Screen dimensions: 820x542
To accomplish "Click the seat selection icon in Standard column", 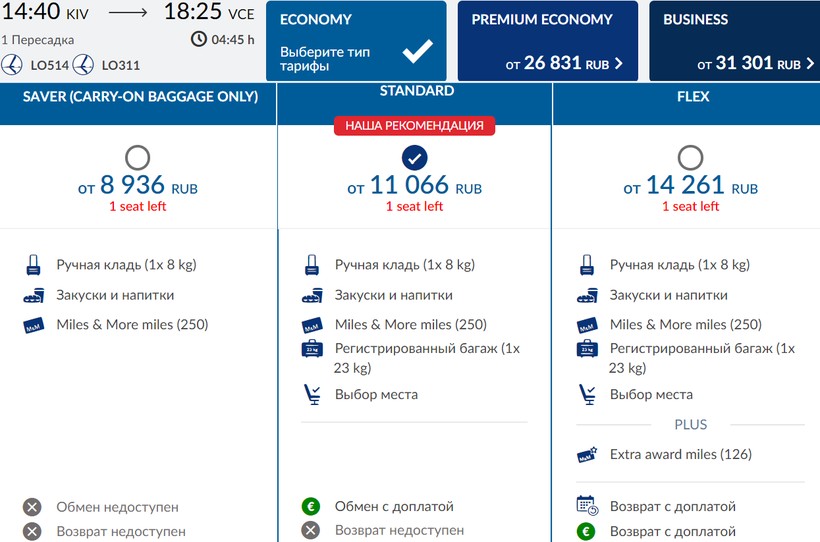I will coord(311,394).
